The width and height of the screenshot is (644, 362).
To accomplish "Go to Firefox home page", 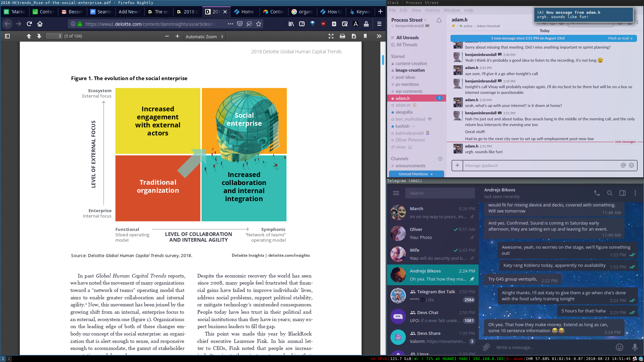I will (40, 24).
